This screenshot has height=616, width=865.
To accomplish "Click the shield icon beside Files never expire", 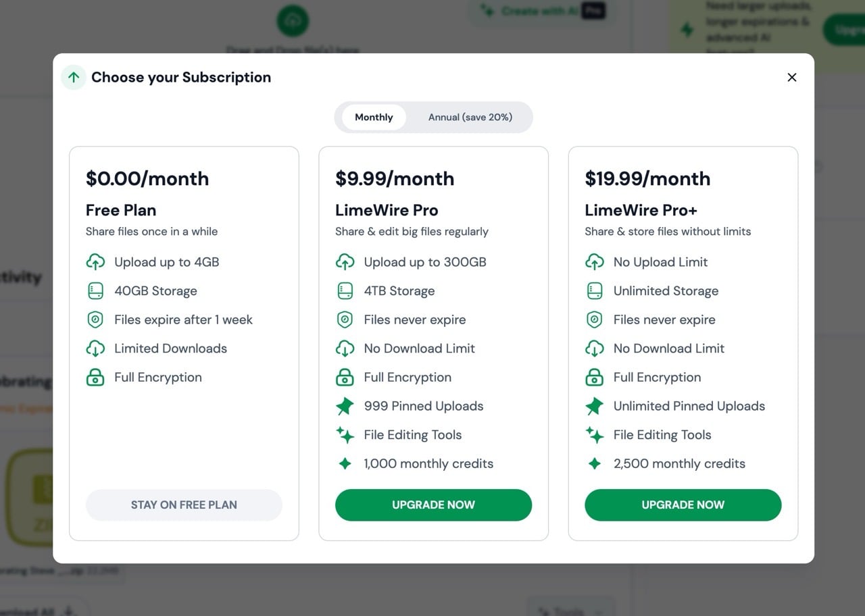I will click(x=345, y=319).
